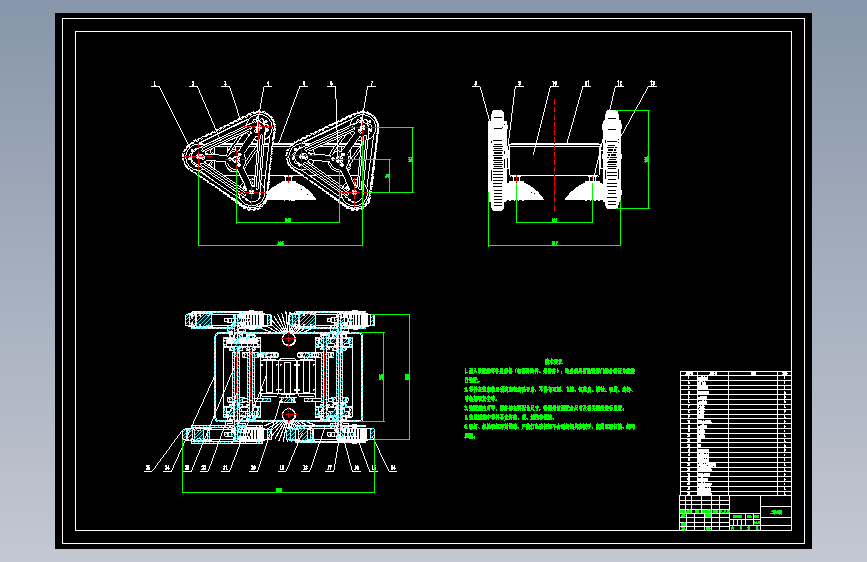Click the suction cup between the triangular tracks
This screenshot has height=562, width=867.
(x=290, y=189)
